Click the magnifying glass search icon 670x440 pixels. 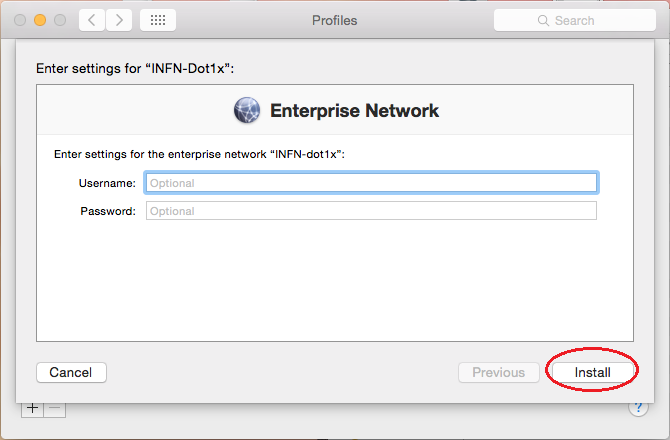click(x=543, y=21)
